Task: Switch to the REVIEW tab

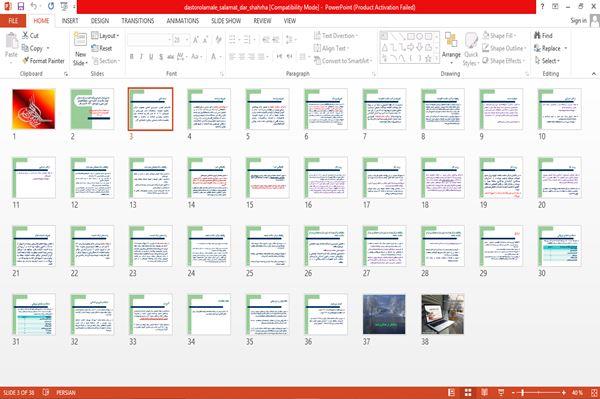Action: coord(262,21)
